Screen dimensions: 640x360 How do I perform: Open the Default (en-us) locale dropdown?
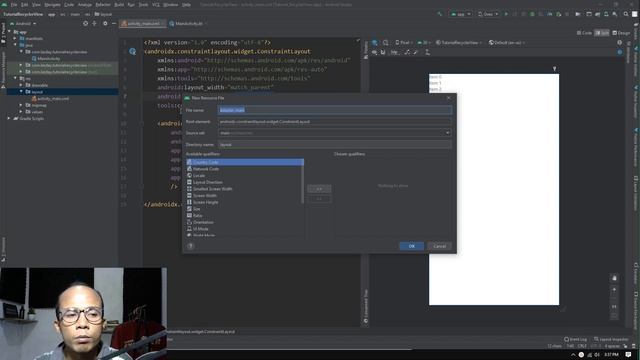(x=507, y=42)
